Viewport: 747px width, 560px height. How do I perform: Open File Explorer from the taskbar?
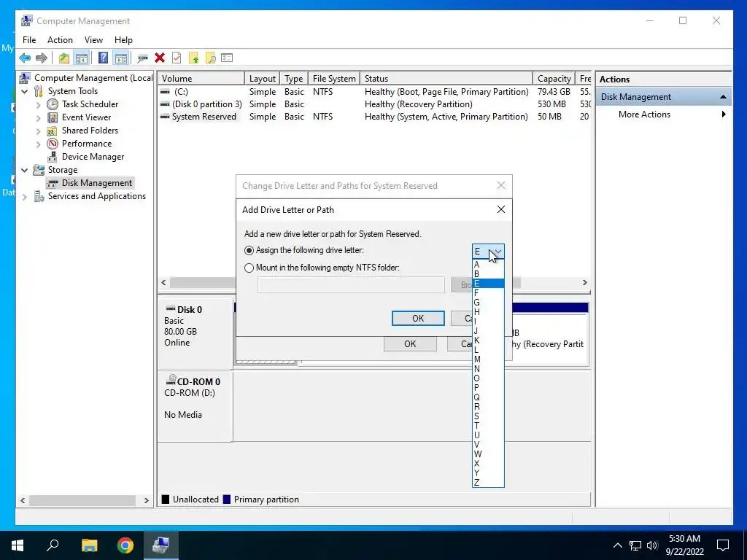pos(89,545)
